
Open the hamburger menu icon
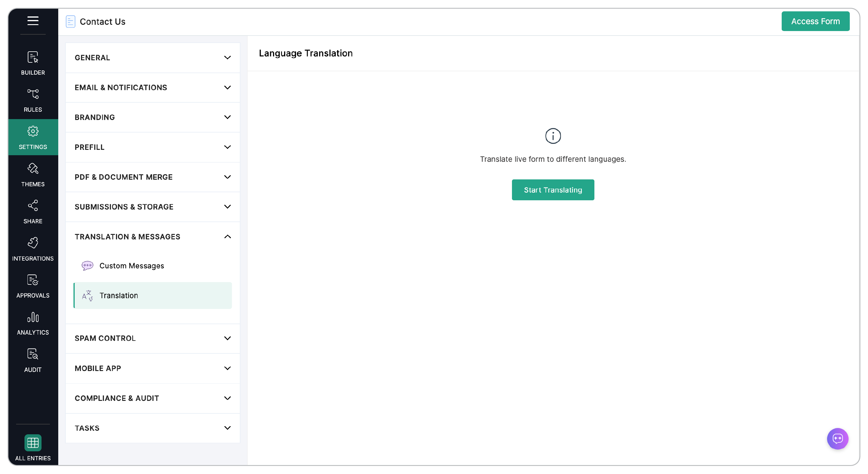[33, 21]
